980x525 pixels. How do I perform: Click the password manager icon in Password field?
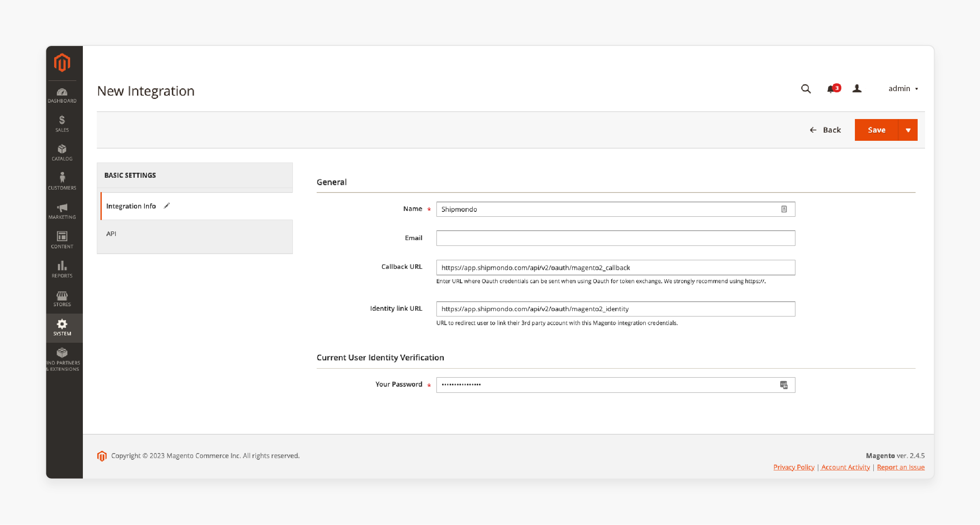pos(784,385)
